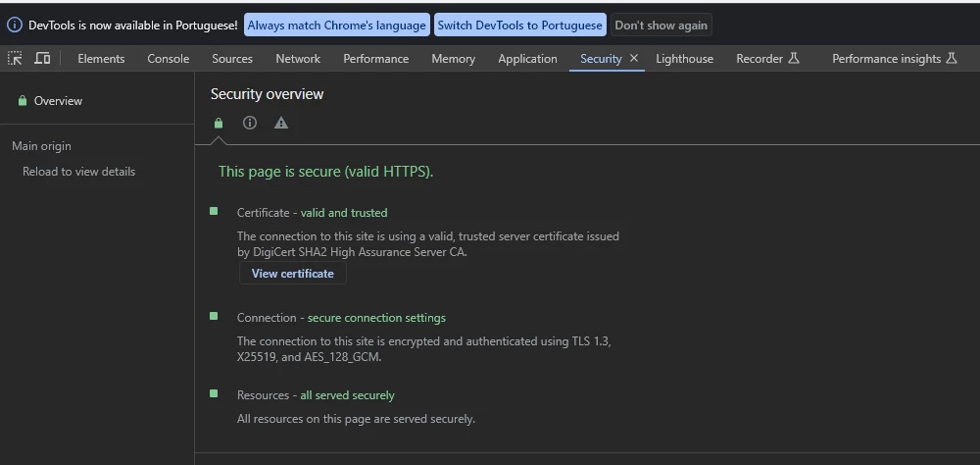Click the flask icon beside Recorder
The image size is (980, 465).
(x=794, y=58)
